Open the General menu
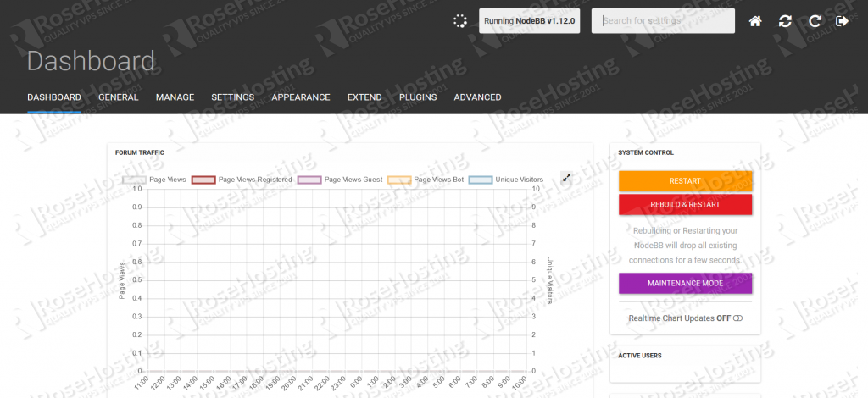Screen dimensions: 868x398 tap(118, 97)
